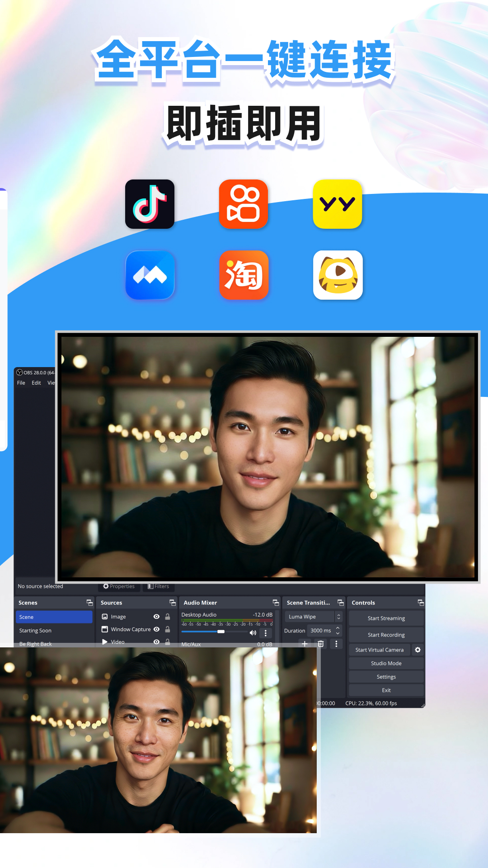The height and width of the screenshot is (868, 488).
Task: Click the '全平台一键连接' headline text
Action: (x=244, y=60)
